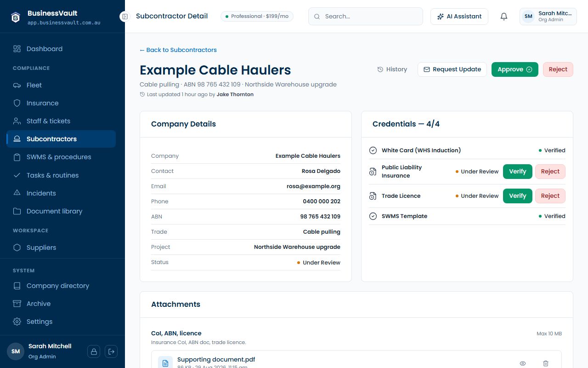Open the Document library
Image resolution: width=588 pixels, height=368 pixels.
[61, 211]
